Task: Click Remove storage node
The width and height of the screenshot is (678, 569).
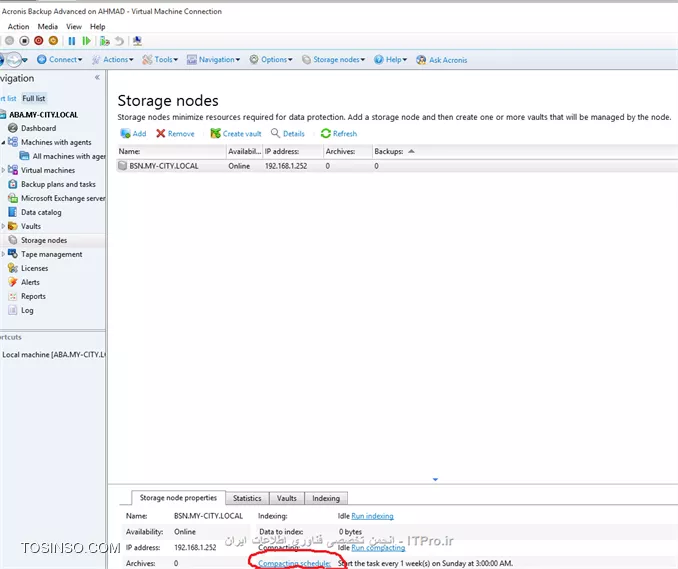Action: coord(175,134)
